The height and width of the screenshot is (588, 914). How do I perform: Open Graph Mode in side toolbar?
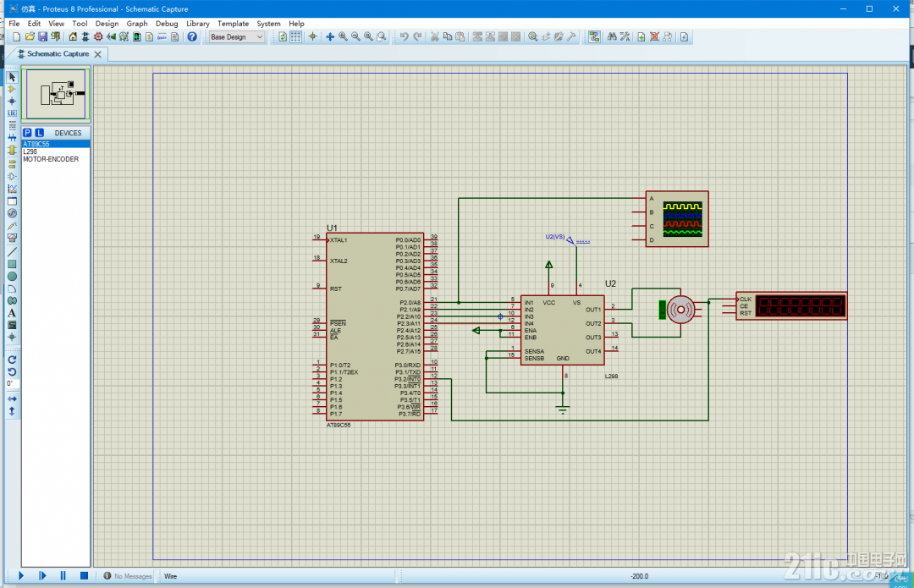[12, 189]
